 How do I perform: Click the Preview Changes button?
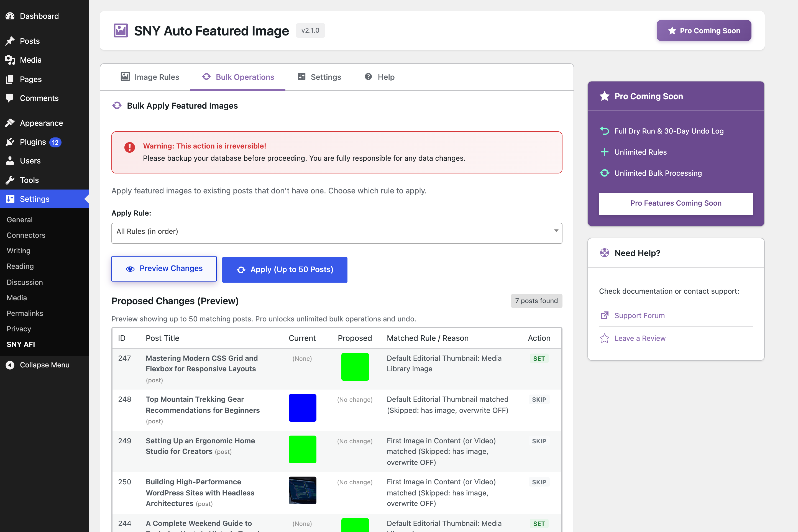[x=164, y=269]
